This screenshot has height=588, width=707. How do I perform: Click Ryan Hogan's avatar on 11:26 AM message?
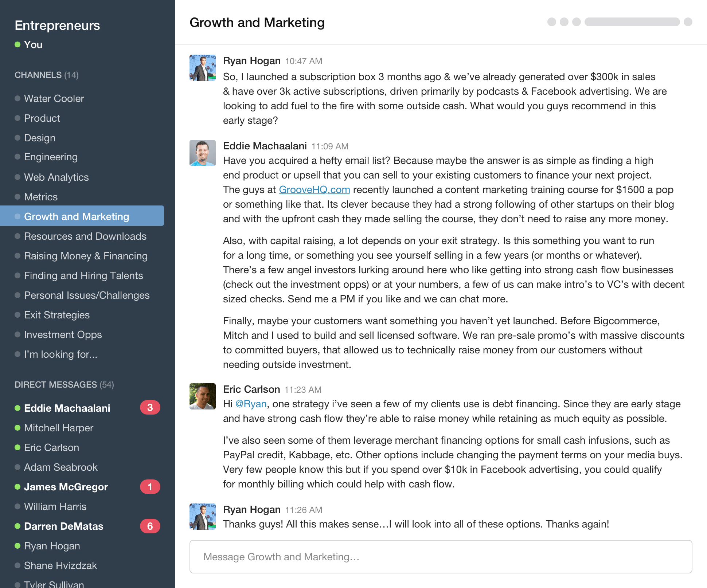202,517
